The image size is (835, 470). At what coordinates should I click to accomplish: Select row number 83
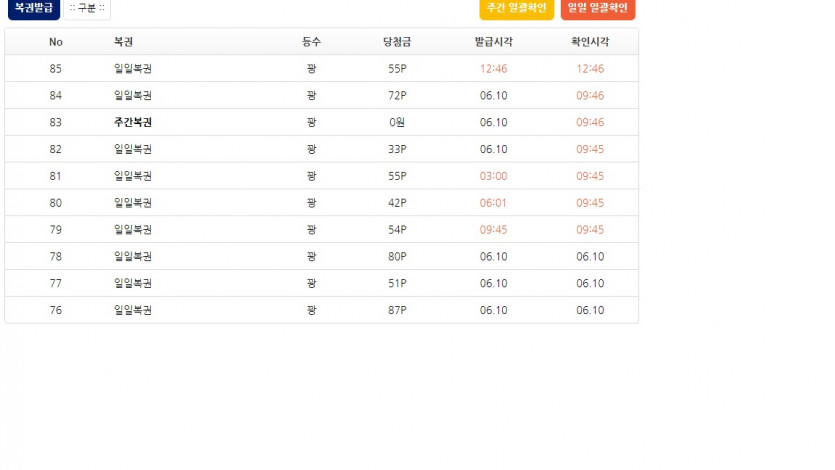coord(56,122)
